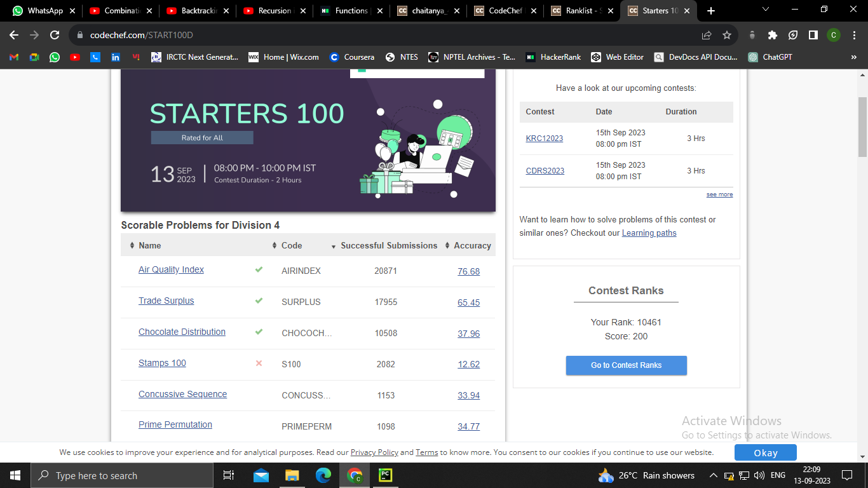Accept cookies with the Okay button

tap(765, 453)
